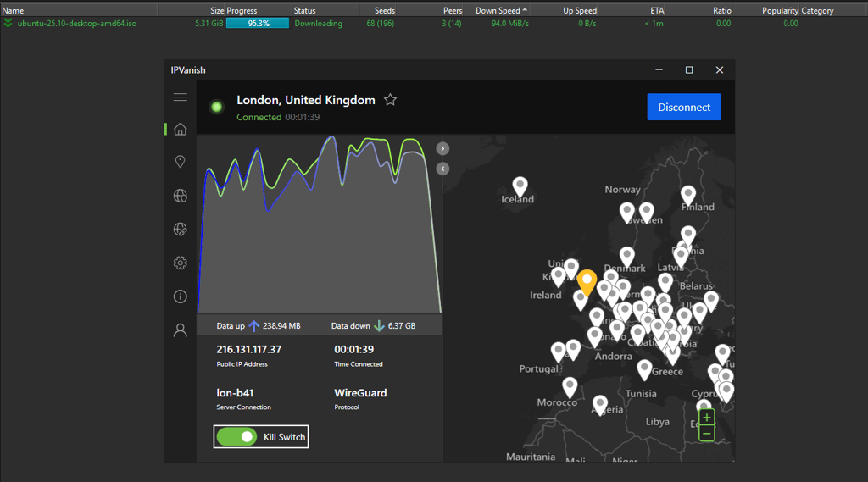Click Data down 6.37 GB value
Viewport: 868px width, 482px height.
pos(401,326)
